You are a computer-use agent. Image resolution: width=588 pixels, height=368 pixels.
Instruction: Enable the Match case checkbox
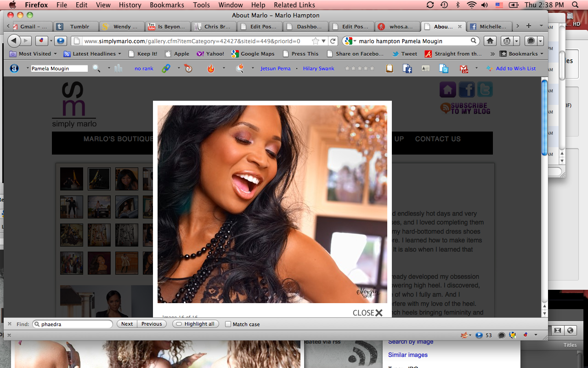point(228,324)
